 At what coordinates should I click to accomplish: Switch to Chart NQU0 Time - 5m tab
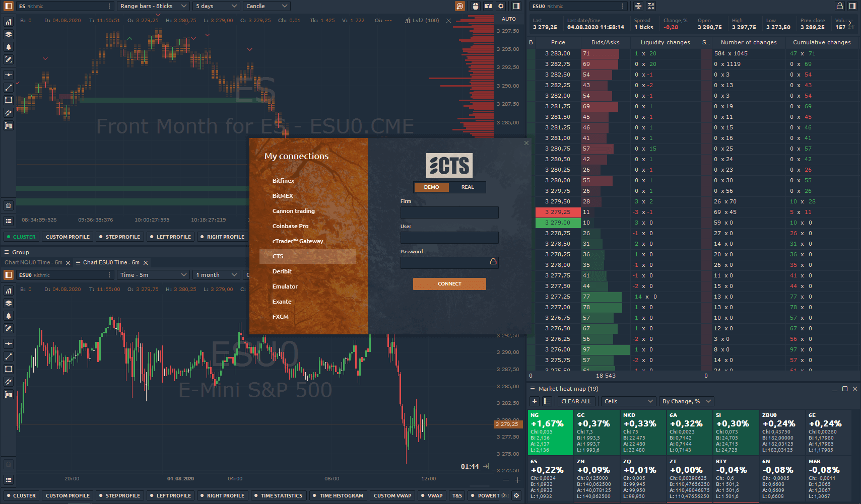pos(33,262)
